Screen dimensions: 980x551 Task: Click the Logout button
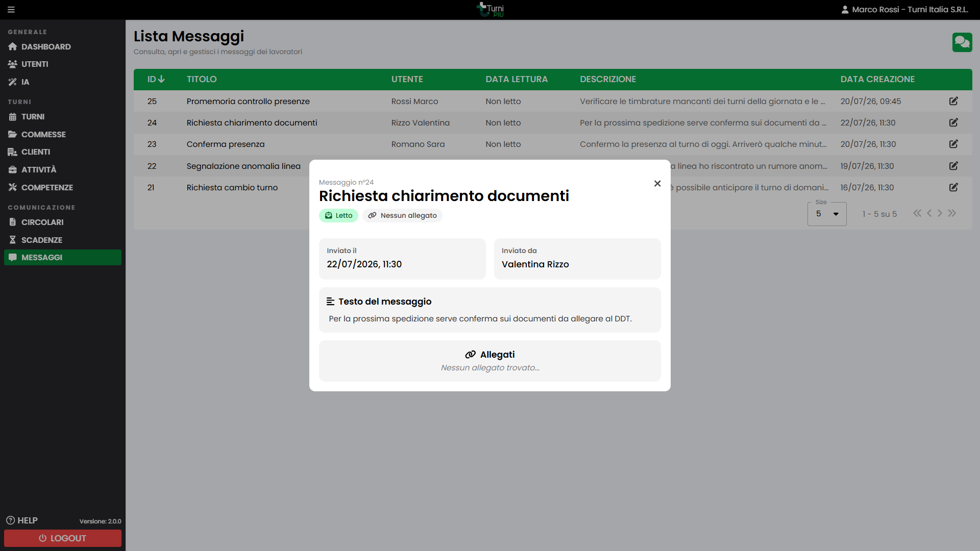(x=63, y=538)
